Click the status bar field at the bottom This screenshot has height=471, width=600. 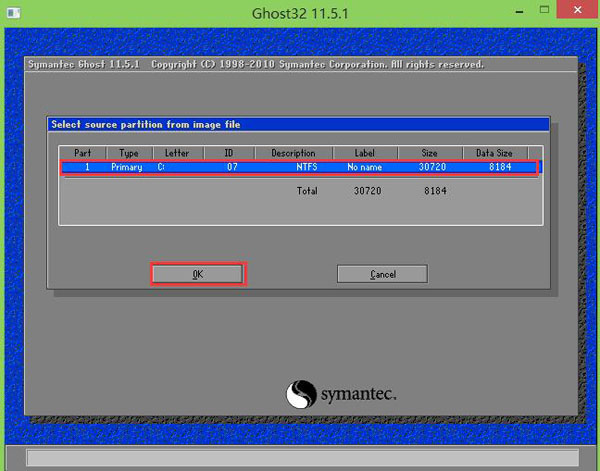[x=303, y=457]
